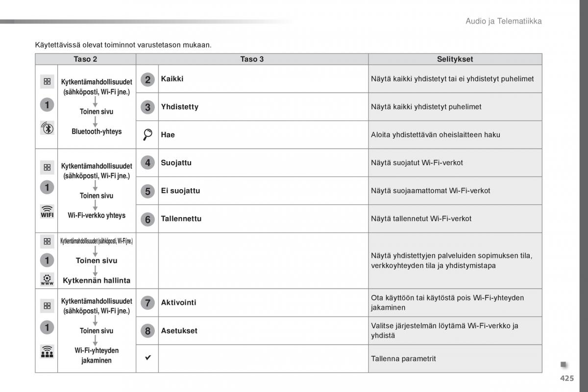Image resolution: width=588 pixels, height=392 pixels.
Task: Click badge 1 in the Wi-Fi-yhteyden jakaminen section
Action: coord(47,327)
